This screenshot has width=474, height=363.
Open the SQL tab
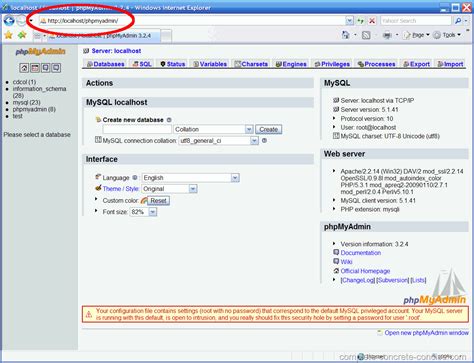(142, 64)
